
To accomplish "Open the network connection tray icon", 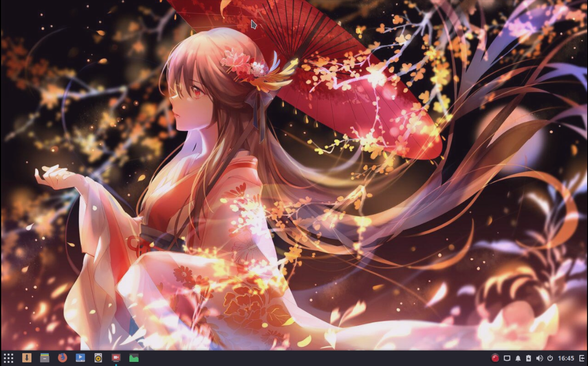I will coord(507,358).
